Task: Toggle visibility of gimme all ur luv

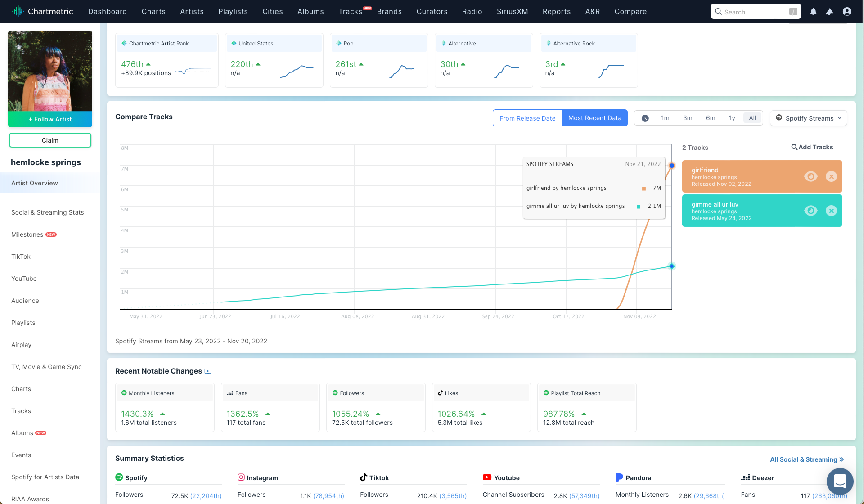Action: (810, 211)
